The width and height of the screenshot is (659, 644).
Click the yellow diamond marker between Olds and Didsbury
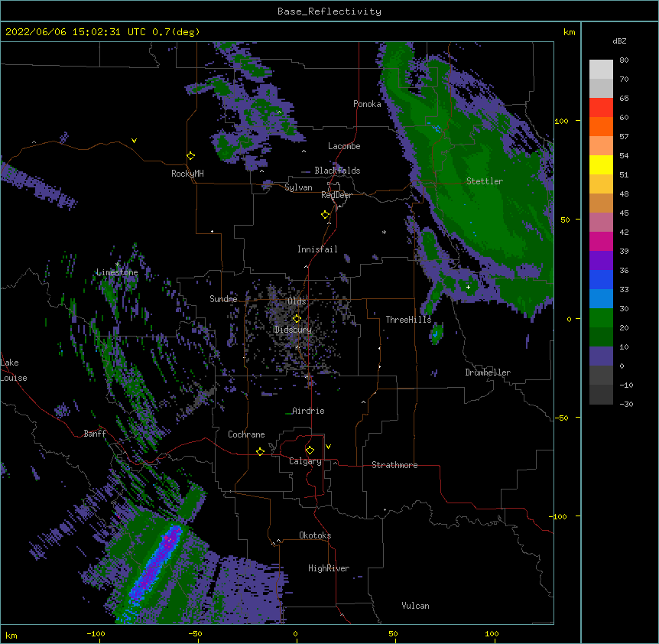pyautogui.click(x=297, y=318)
